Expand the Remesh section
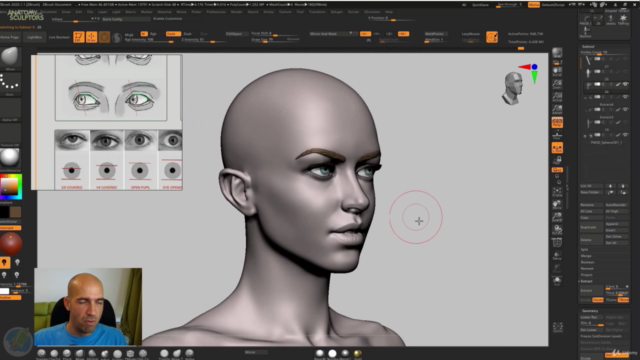The width and height of the screenshot is (640, 360). coord(587,269)
